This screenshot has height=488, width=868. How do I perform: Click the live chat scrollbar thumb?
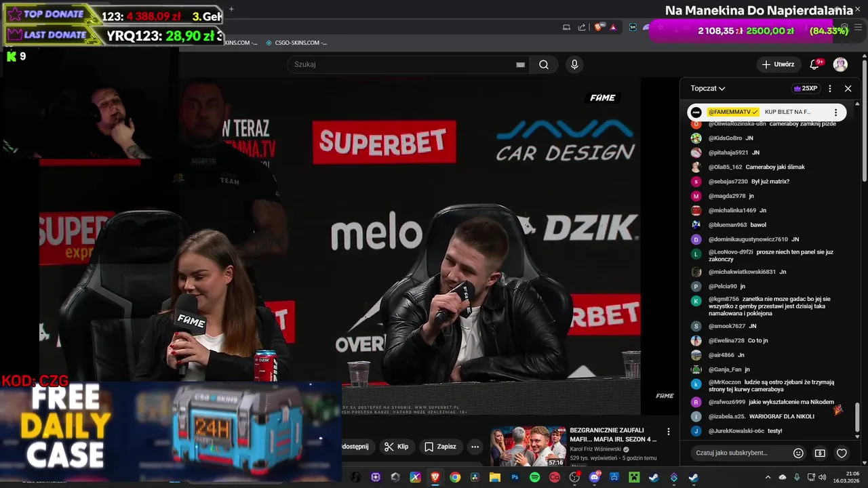[857, 417]
